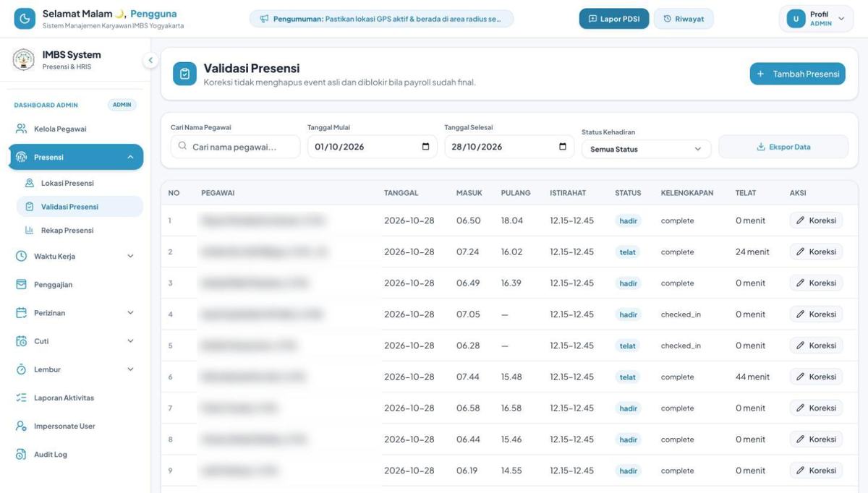
Task: Click the Ekspor Data button
Action: (783, 147)
